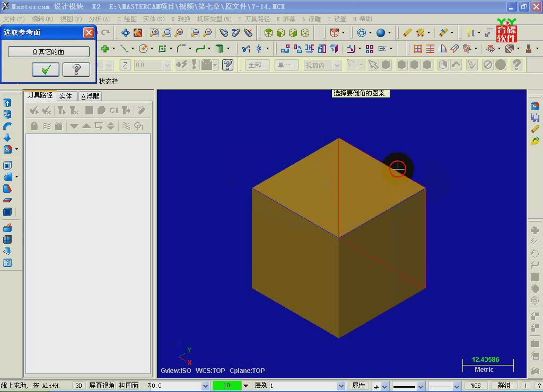Click the blue question mark help icon
This screenshot has height=392, width=543.
pyautogui.click(x=227, y=65)
